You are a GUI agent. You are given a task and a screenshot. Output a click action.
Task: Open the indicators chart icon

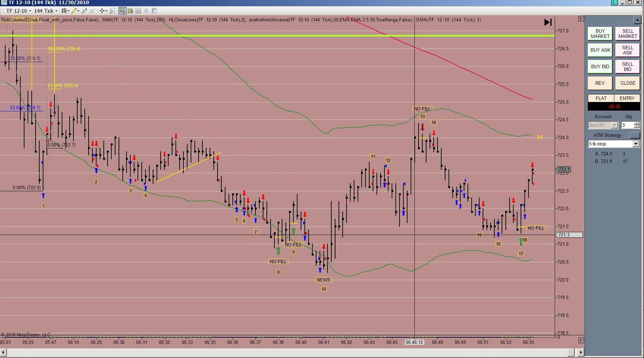click(138, 11)
